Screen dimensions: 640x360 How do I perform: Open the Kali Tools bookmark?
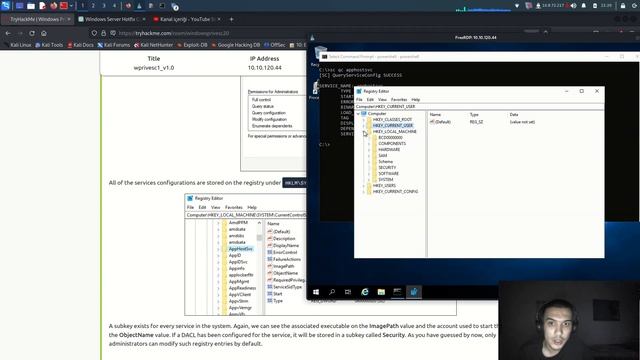tap(49, 45)
